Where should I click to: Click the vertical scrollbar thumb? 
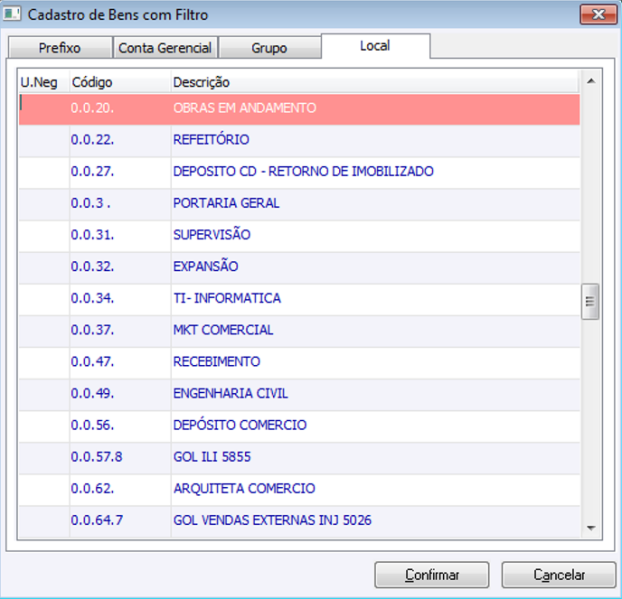tap(590, 301)
